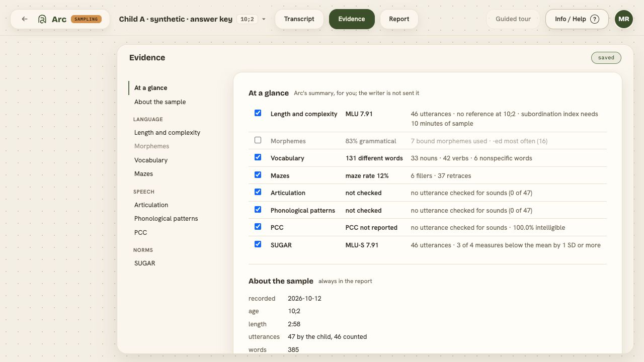Click the back arrow icon

(x=25, y=19)
